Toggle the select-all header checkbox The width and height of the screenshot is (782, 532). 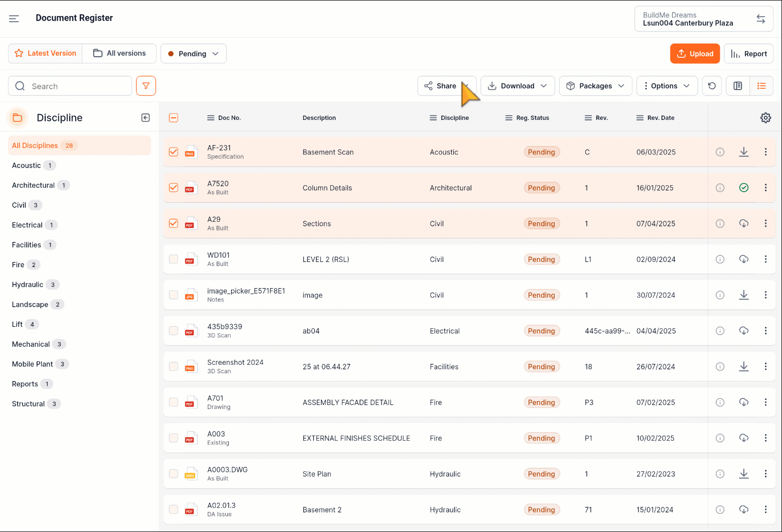pos(174,118)
